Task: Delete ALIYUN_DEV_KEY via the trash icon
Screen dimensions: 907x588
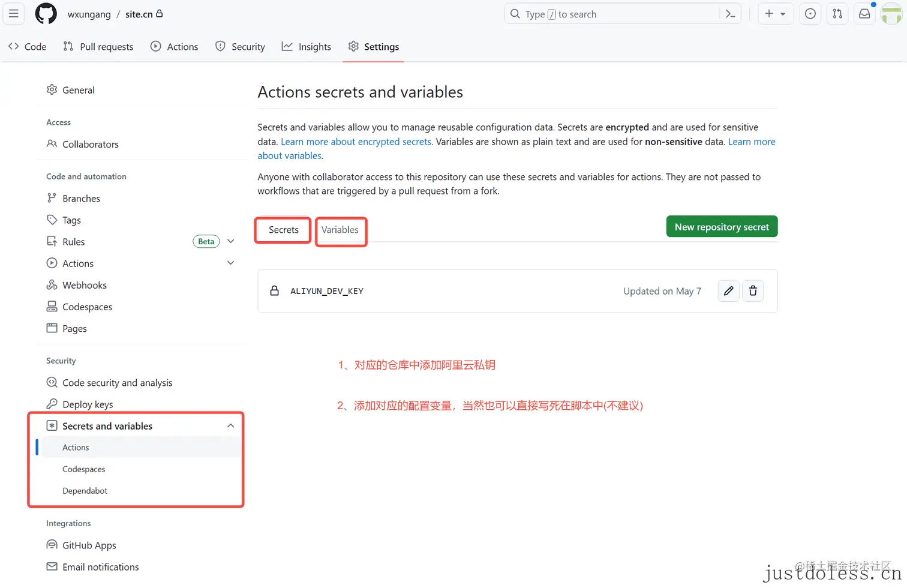Action: (753, 290)
